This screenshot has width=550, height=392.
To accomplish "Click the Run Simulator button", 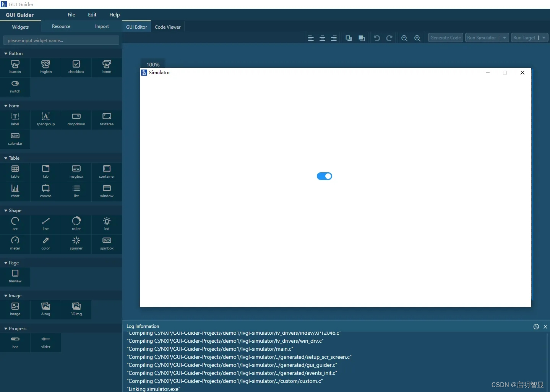I will tap(482, 38).
